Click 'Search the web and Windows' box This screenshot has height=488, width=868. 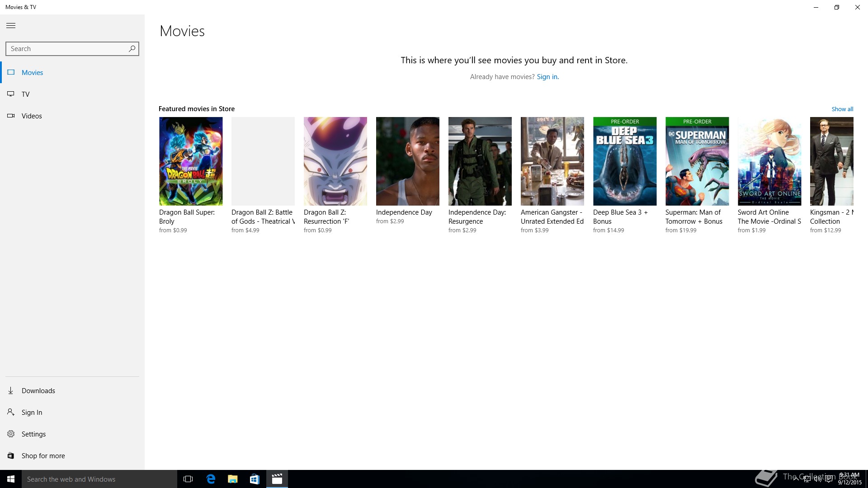point(99,479)
